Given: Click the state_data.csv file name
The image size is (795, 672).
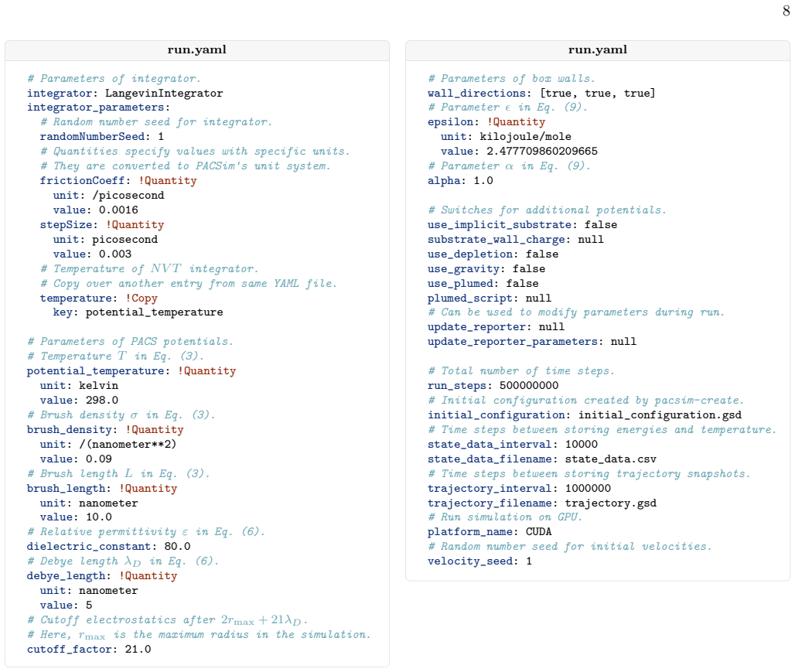Looking at the screenshot, I should click(610, 459).
